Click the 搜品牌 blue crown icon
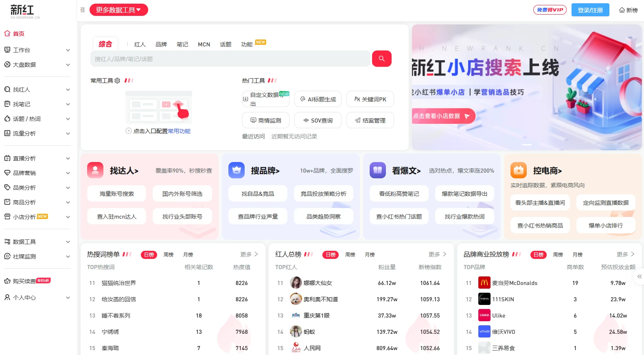Image resolution: width=644 pixels, height=355 pixels. [x=237, y=170]
